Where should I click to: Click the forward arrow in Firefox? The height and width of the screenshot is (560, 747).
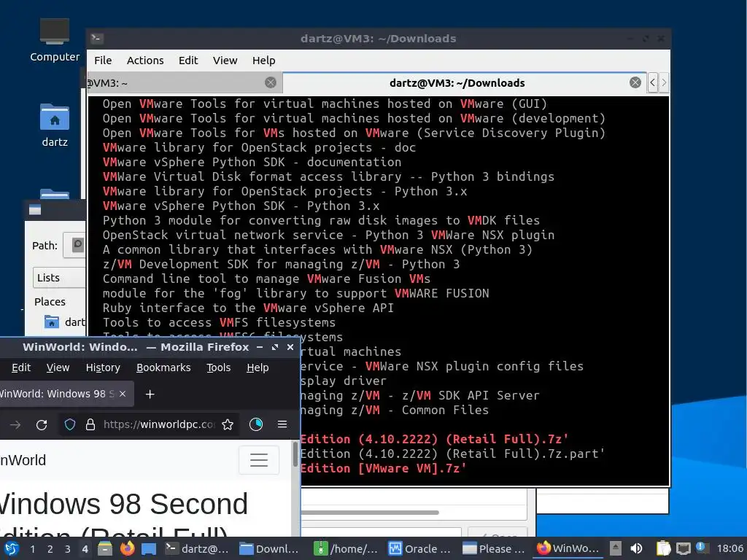click(15, 424)
